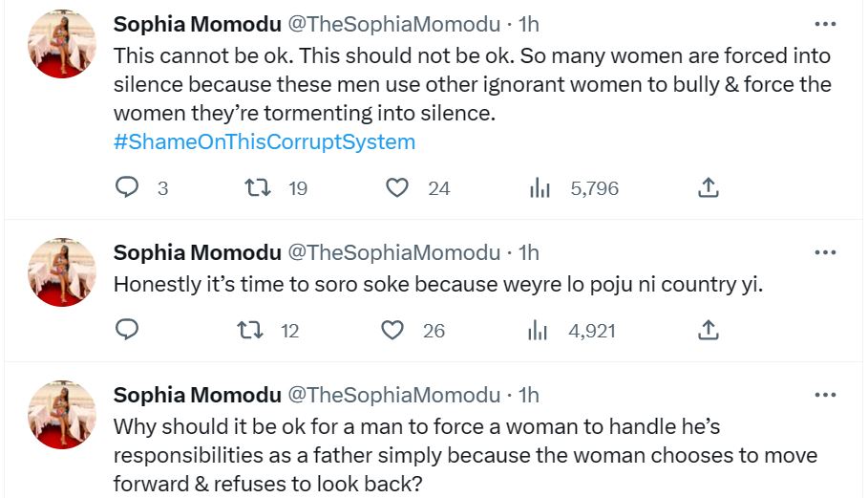
Task: Open the #ShameOnThisCorruptSystem hashtag
Action: tap(265, 142)
